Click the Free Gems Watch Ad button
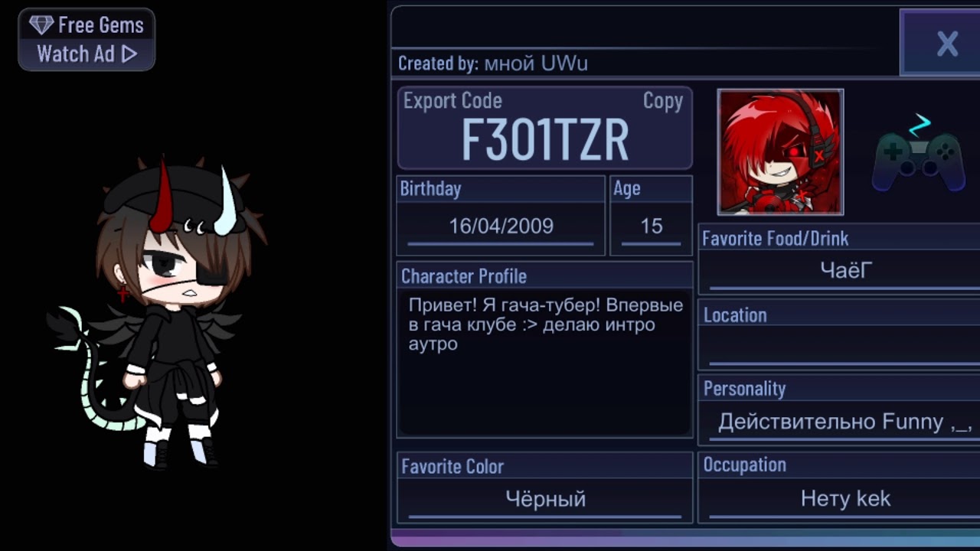Image resolution: width=980 pixels, height=551 pixels. 87,40
